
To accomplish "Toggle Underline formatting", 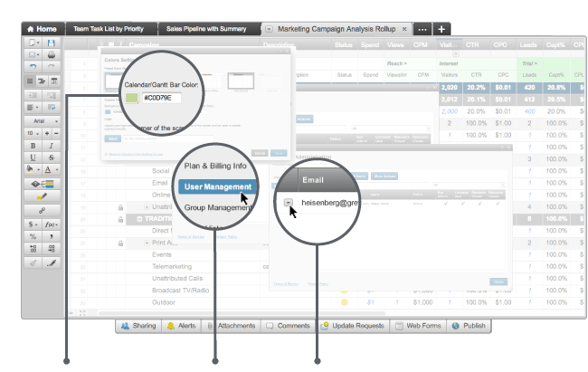I will [33, 157].
